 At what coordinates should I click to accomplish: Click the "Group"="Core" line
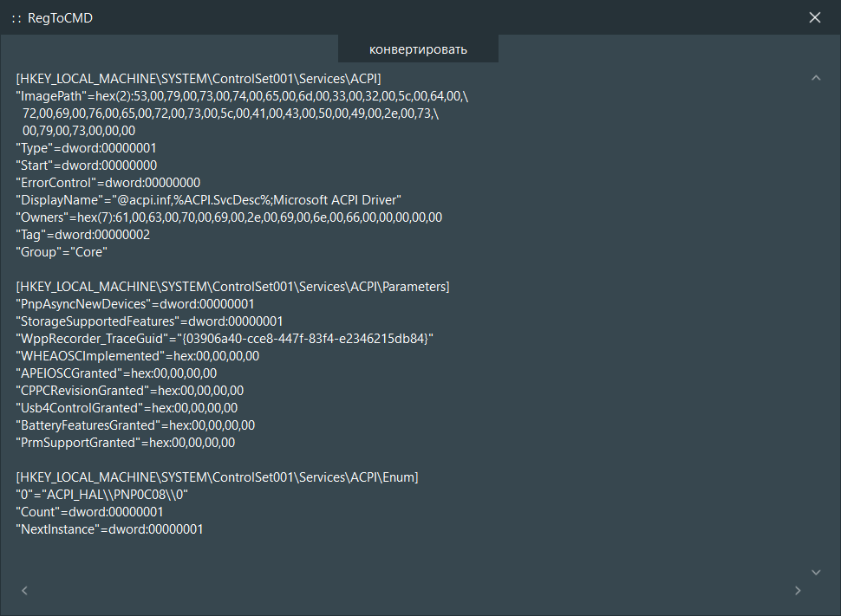pos(61,252)
